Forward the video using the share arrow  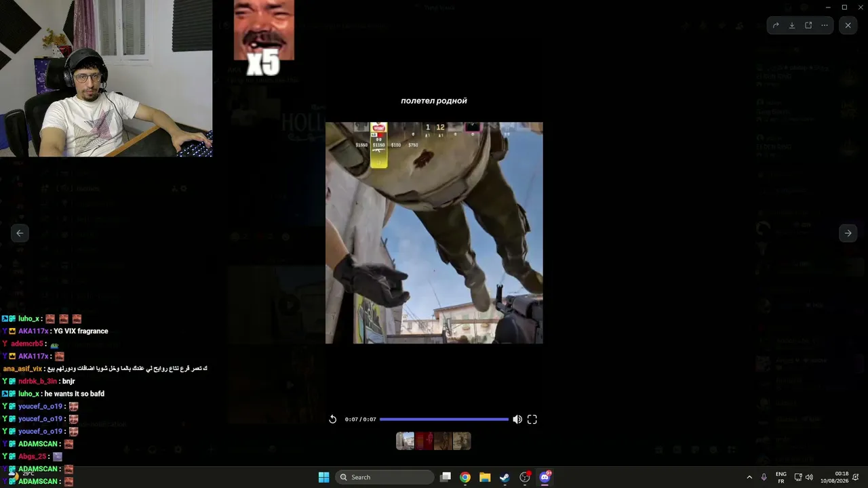coord(776,25)
